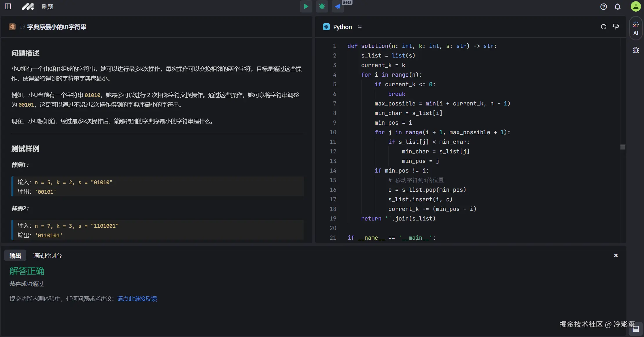Open the AI assistant panel

[636, 28]
